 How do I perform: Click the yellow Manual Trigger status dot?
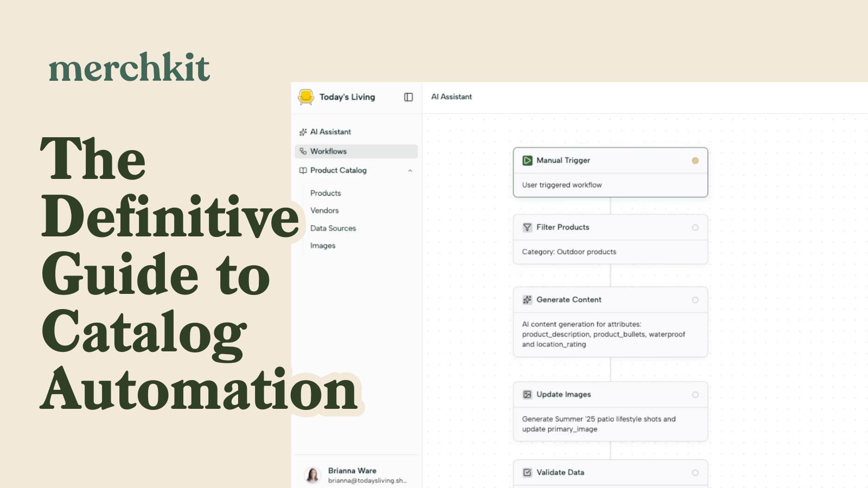point(695,160)
